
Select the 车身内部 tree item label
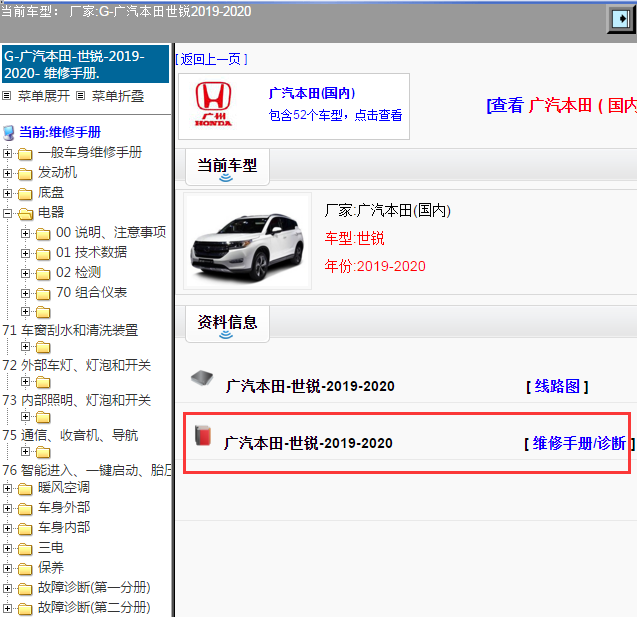click(x=64, y=527)
